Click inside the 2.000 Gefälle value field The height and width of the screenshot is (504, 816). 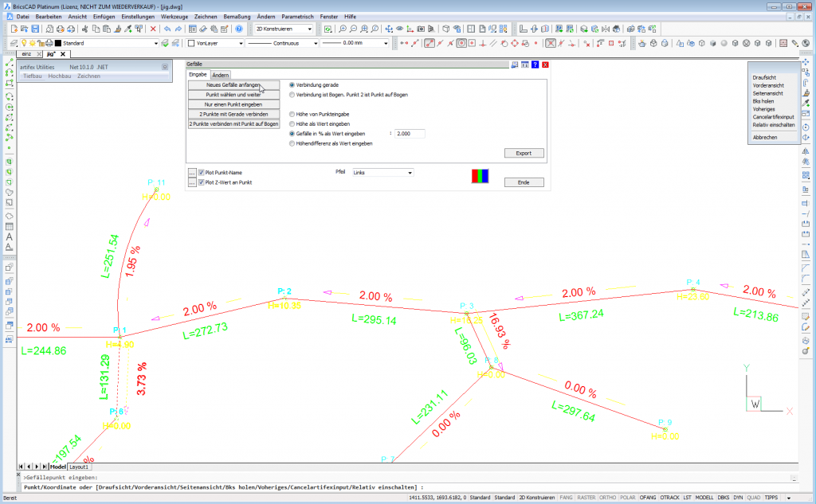point(410,134)
